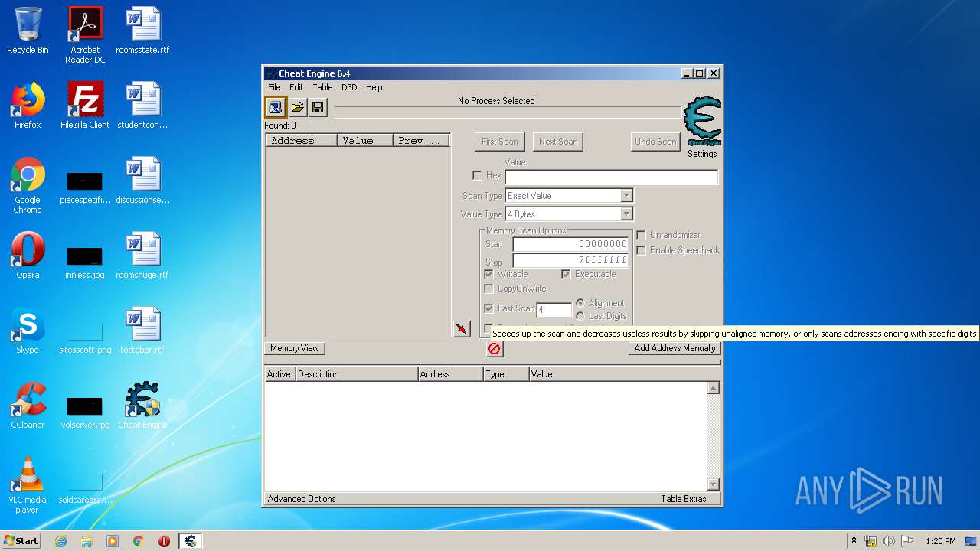980x551 pixels.
Task: Open Advanced Options
Action: pyautogui.click(x=302, y=499)
